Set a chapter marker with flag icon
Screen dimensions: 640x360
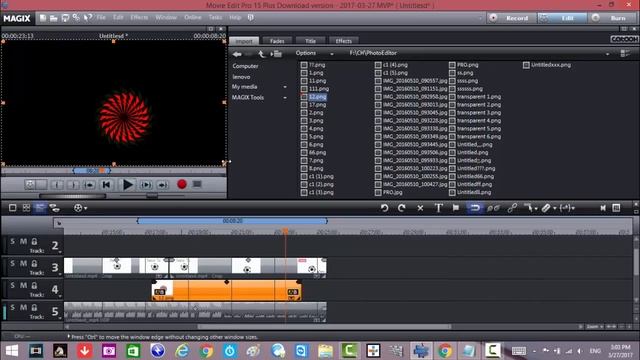pos(456,208)
